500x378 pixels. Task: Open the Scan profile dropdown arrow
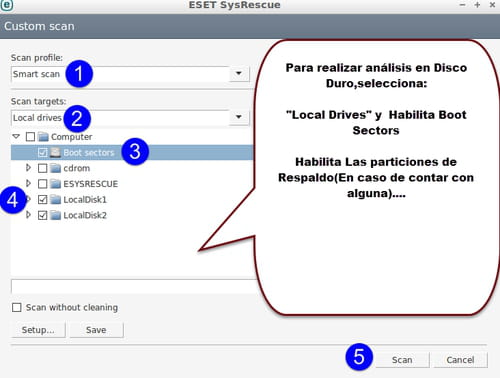[x=239, y=73]
